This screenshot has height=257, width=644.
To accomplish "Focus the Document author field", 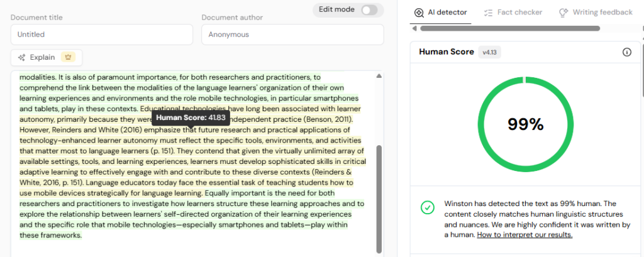I will coord(292,35).
